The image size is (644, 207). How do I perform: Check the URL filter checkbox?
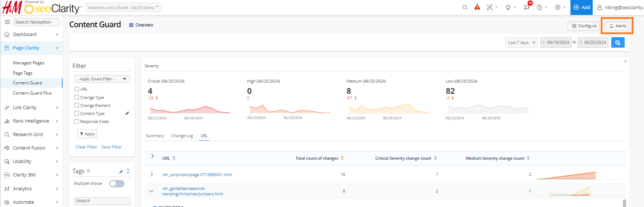(77, 89)
